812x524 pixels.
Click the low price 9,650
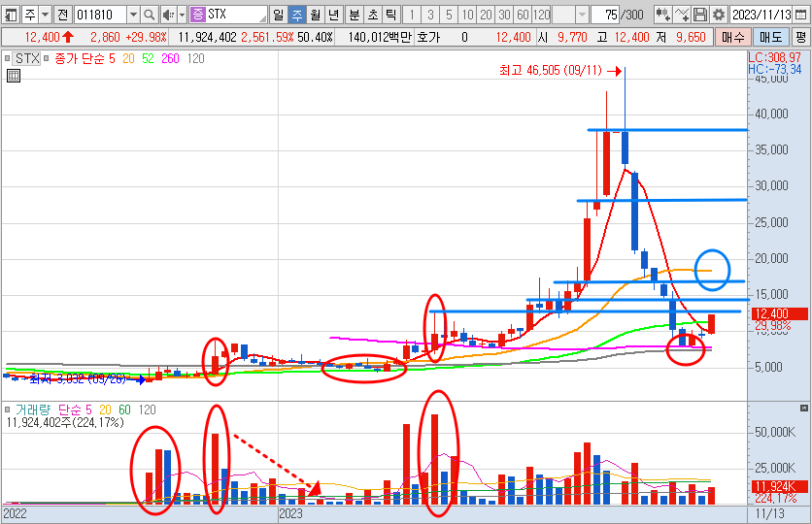pos(691,37)
